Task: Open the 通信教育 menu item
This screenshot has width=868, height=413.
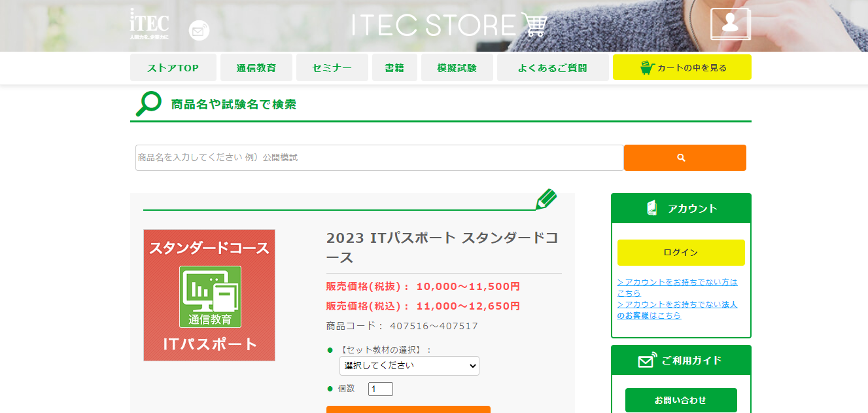Action: point(256,68)
